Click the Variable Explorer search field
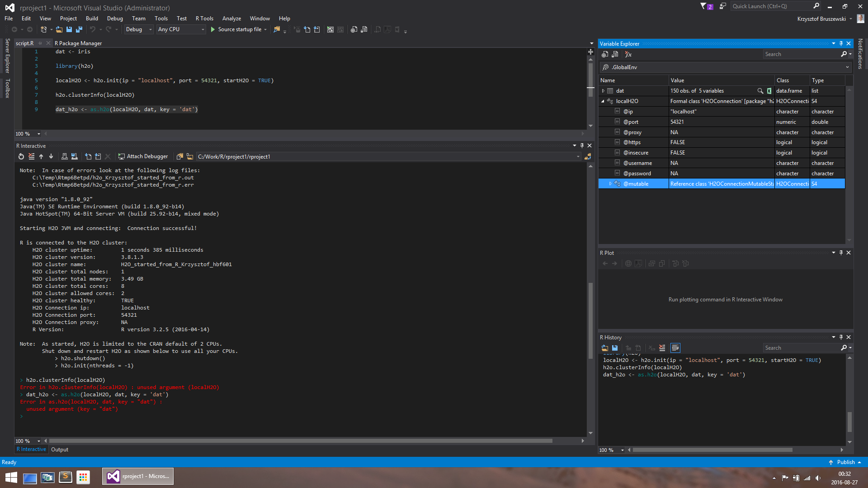 click(x=800, y=54)
